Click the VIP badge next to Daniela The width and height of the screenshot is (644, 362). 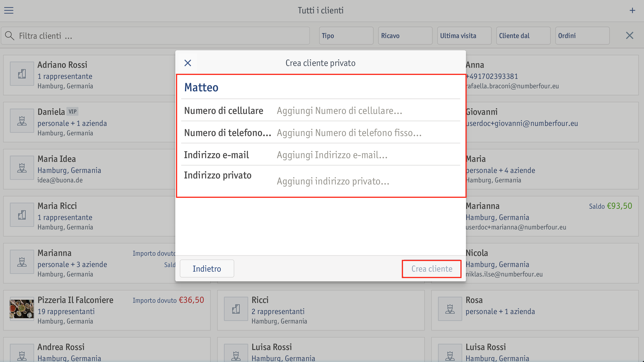(72, 111)
